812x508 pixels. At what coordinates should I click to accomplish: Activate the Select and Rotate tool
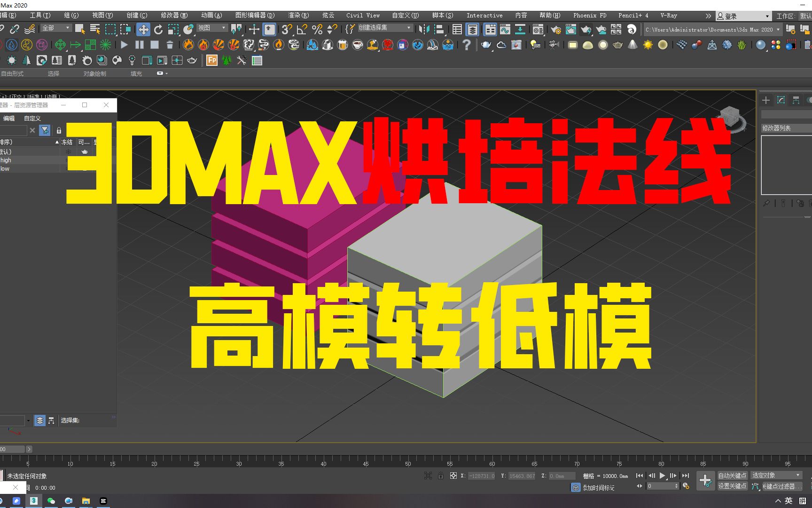point(158,29)
